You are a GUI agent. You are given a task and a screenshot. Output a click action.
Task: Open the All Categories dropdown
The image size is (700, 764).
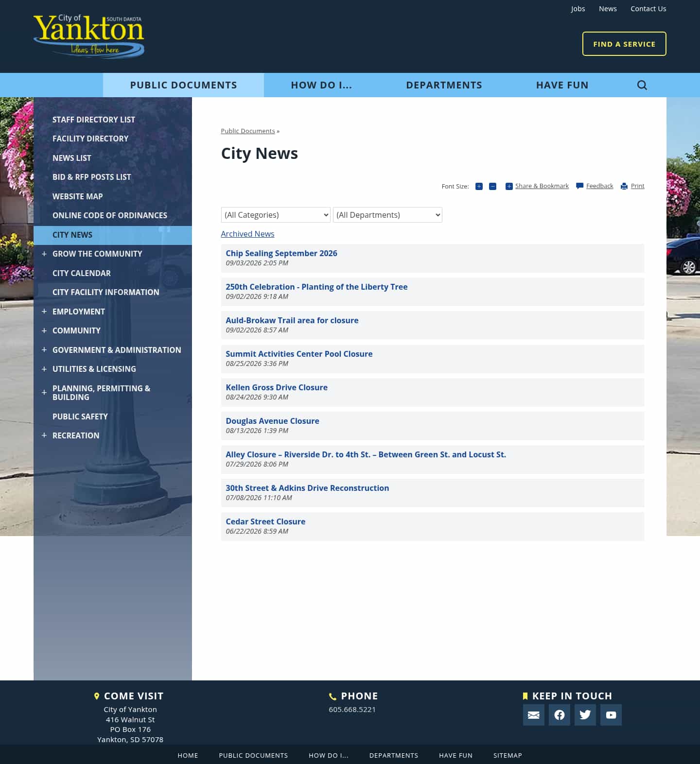coord(276,215)
